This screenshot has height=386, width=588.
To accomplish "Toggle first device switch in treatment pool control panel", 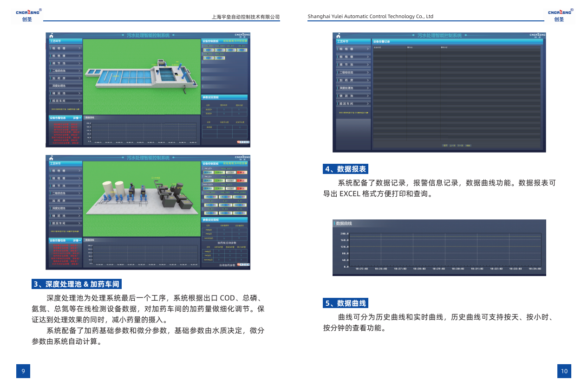I will (x=209, y=50).
